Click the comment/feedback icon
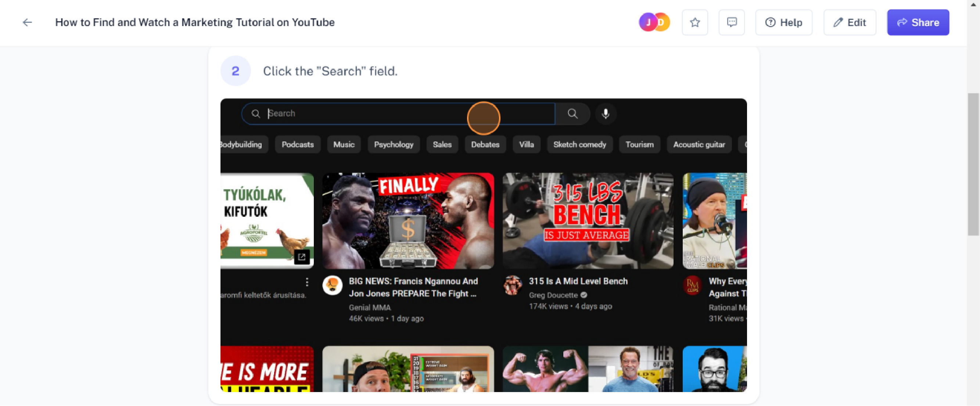 [x=732, y=22]
